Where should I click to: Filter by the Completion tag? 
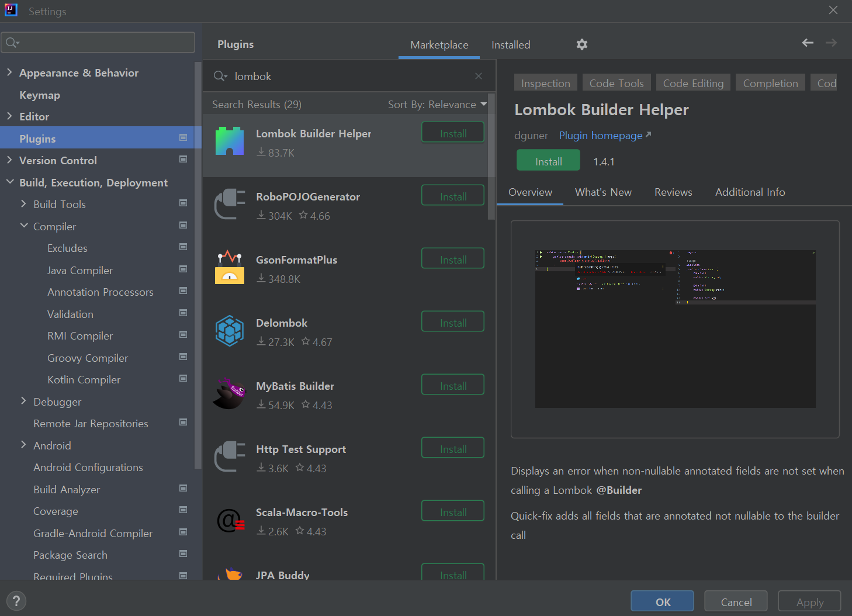point(770,83)
